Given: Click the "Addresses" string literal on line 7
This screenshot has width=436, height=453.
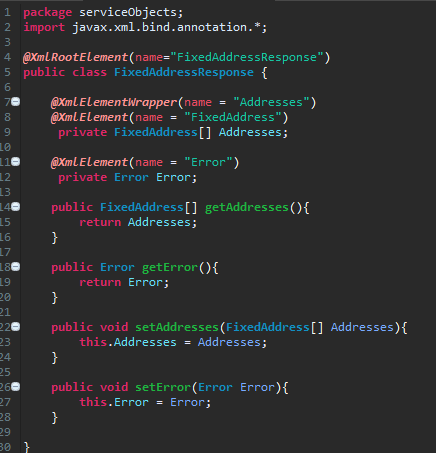Looking at the screenshot, I should point(271,102).
